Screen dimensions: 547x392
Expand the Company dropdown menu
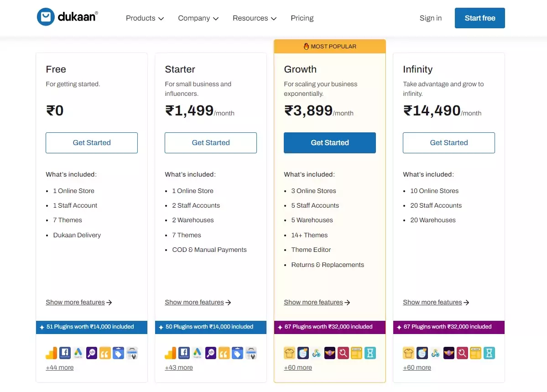(x=198, y=18)
